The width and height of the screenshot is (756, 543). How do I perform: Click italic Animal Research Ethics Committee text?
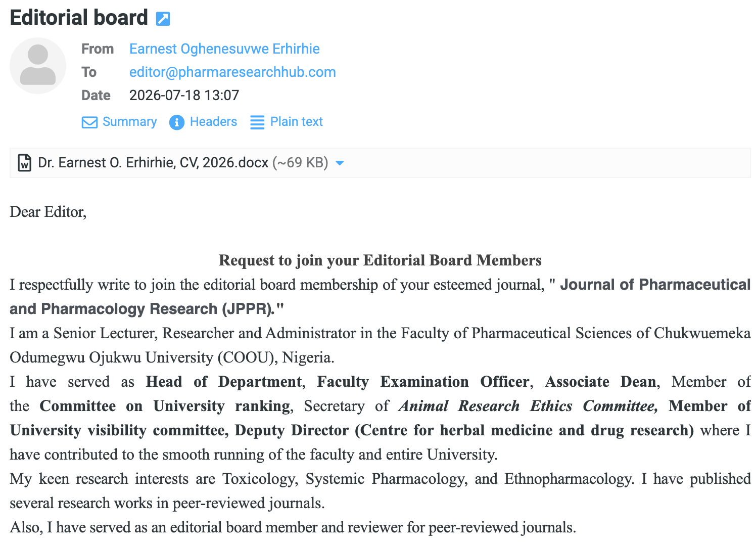(529, 406)
